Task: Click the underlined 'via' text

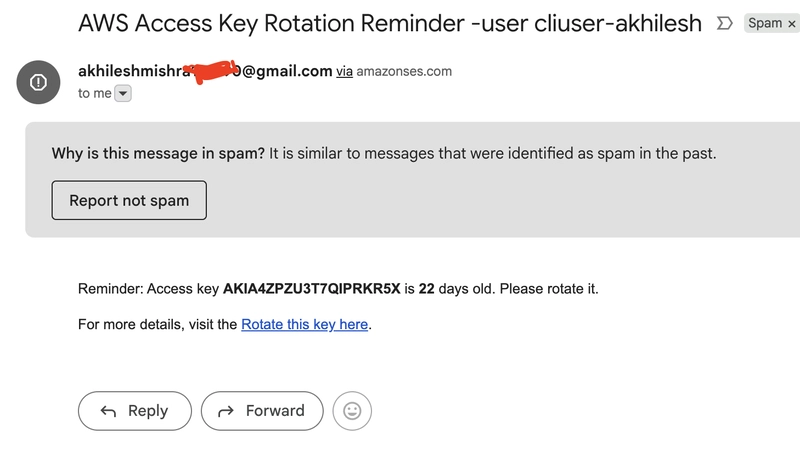Action: (344, 71)
